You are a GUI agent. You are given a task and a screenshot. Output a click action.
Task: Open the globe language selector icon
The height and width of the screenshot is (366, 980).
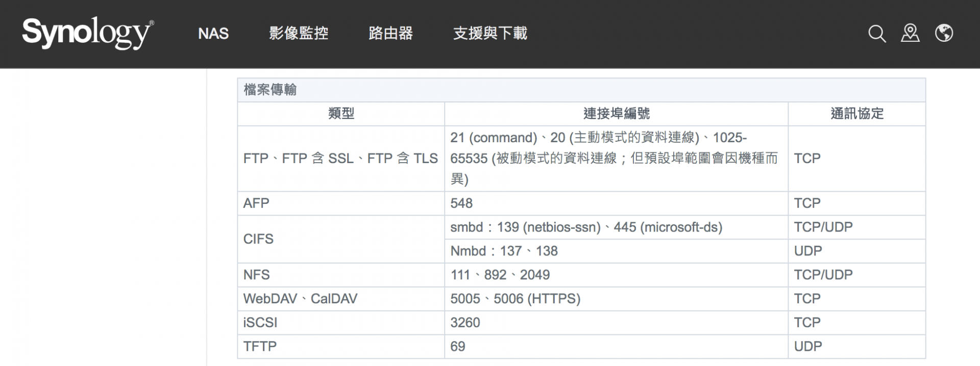point(944,33)
